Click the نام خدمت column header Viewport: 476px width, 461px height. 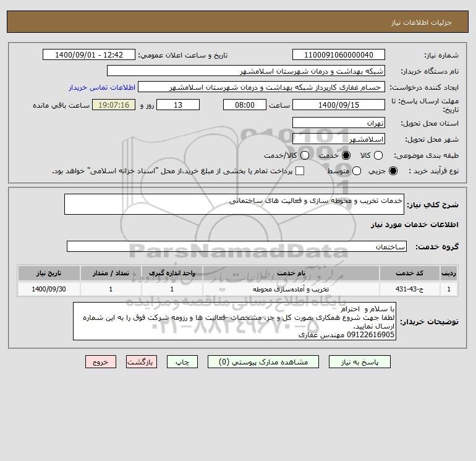point(291,273)
